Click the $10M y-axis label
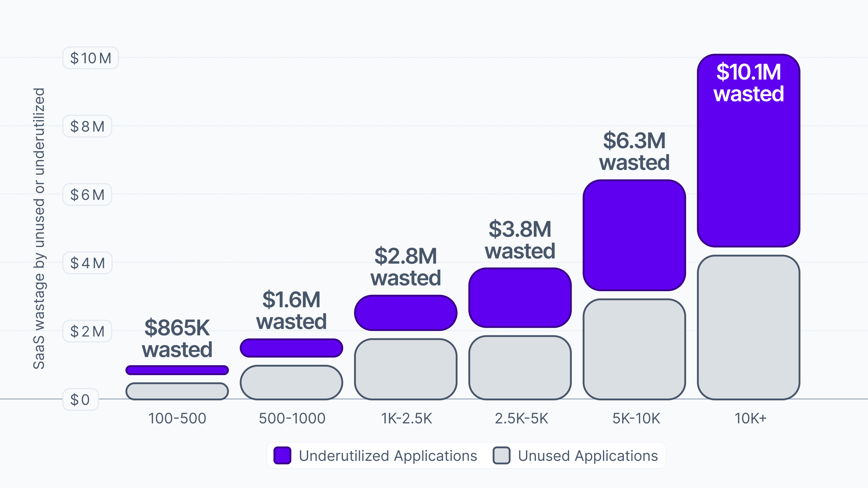Screen dimensions: 868x488 click(x=90, y=58)
